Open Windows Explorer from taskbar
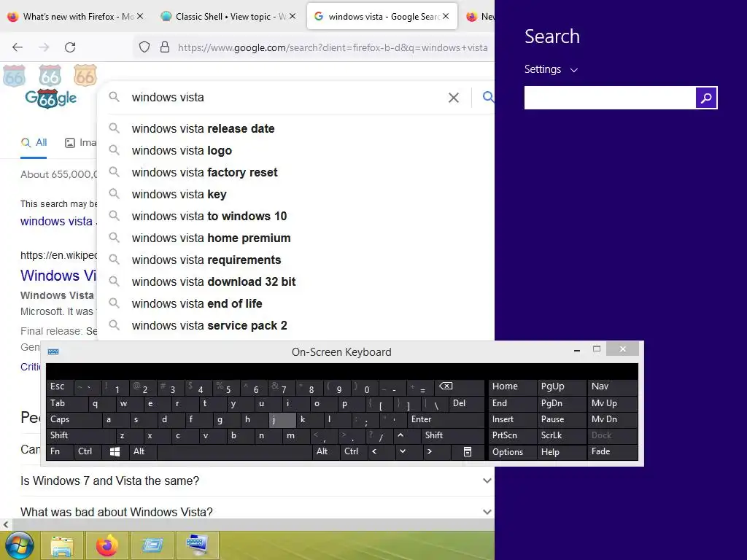747x560 pixels. 62,545
